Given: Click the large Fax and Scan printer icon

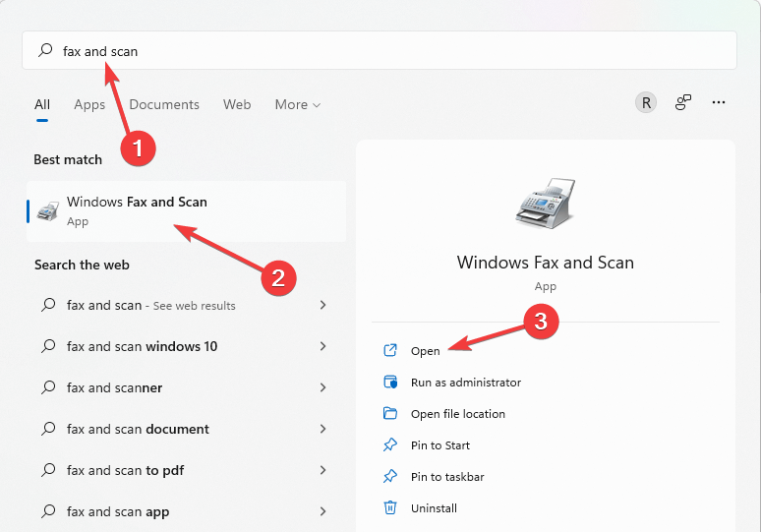Looking at the screenshot, I should [x=545, y=206].
